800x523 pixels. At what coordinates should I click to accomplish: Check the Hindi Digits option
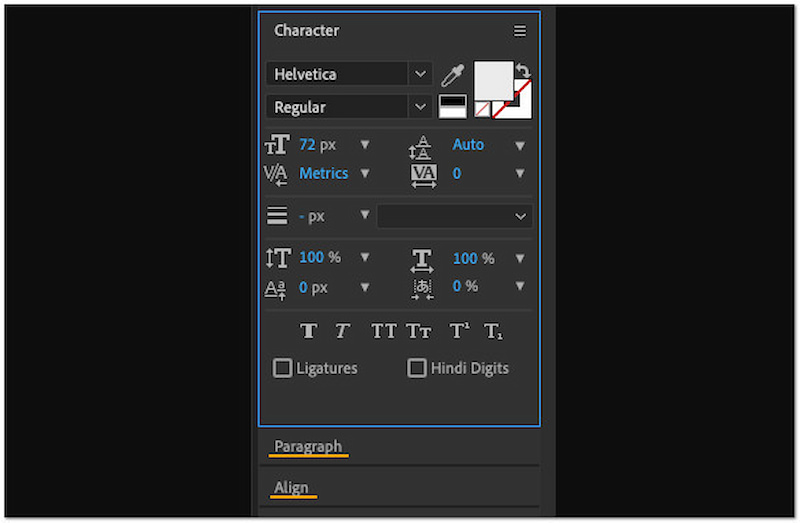417,368
